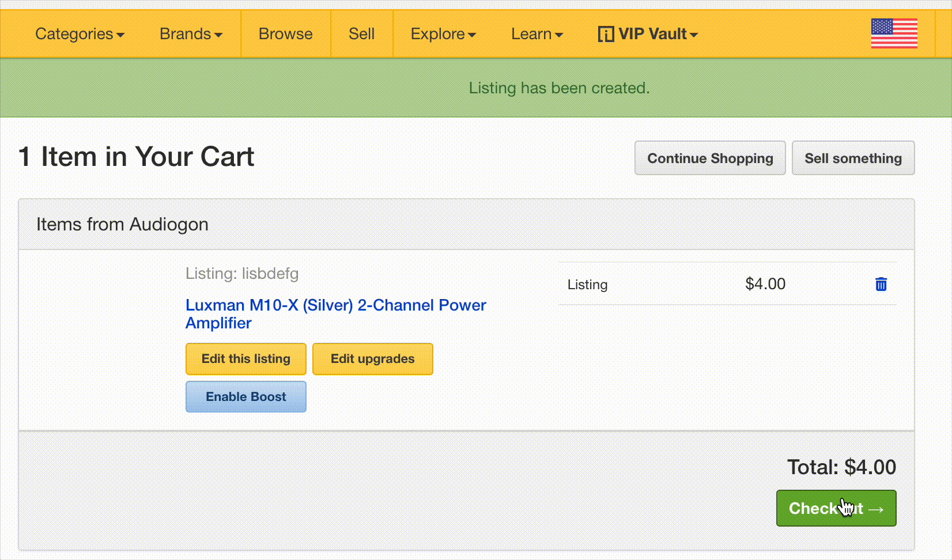952x560 pixels.
Task: Select the 'Items from Audiogon' header
Action: [x=122, y=224]
